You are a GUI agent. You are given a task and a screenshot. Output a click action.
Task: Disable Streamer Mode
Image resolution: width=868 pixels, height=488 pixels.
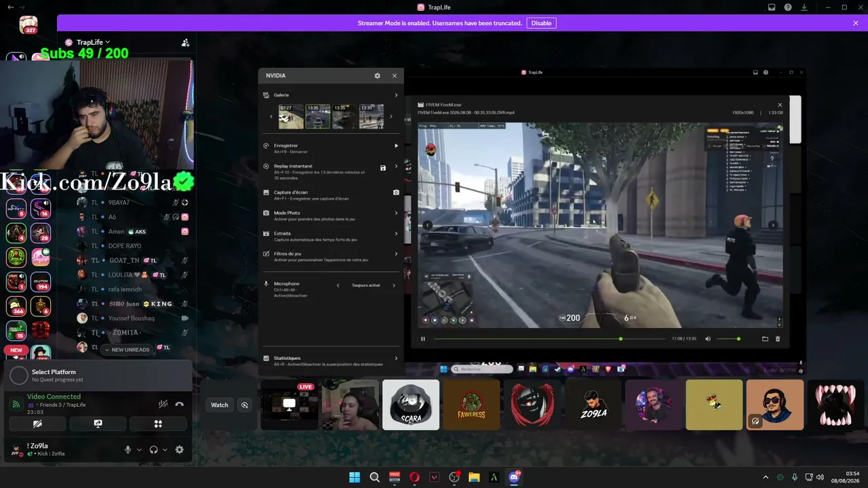pos(541,23)
